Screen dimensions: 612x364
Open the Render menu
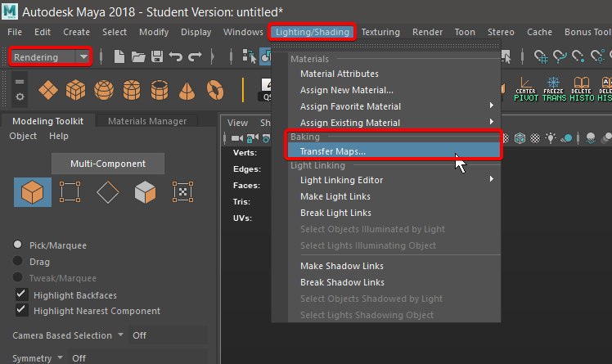tap(427, 32)
